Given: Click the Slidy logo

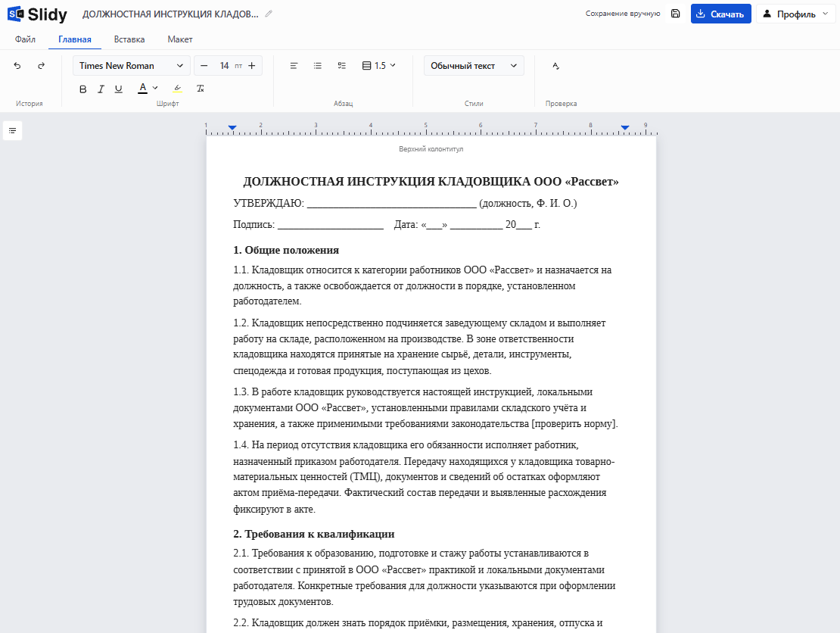Looking at the screenshot, I should pos(37,14).
